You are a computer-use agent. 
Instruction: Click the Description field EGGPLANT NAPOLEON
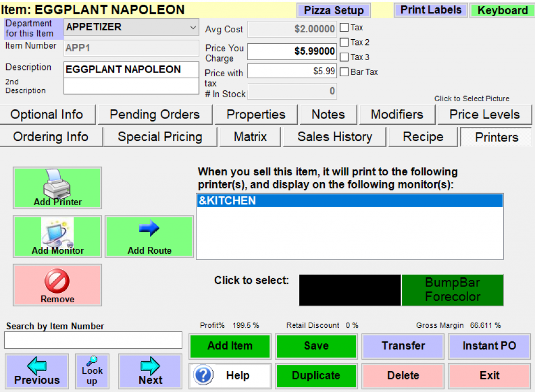131,69
